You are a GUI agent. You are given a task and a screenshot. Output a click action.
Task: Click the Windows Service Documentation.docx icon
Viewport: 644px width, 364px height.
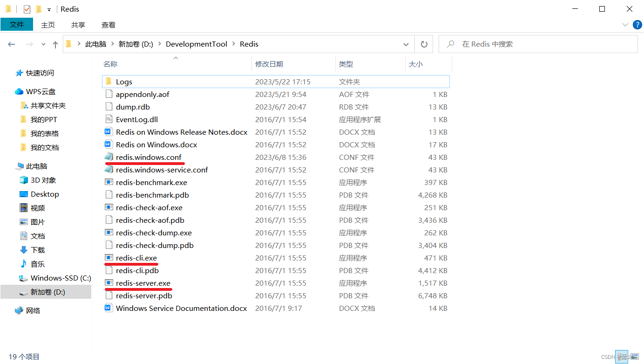[x=108, y=308]
